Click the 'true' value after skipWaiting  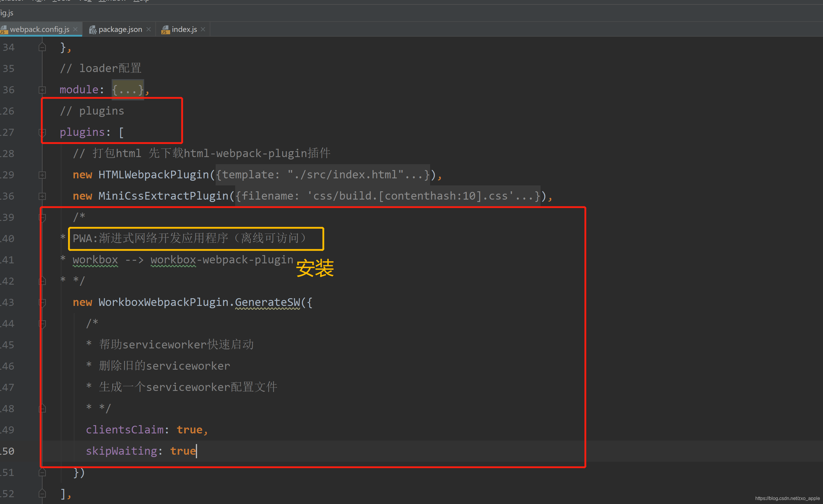coord(183,451)
